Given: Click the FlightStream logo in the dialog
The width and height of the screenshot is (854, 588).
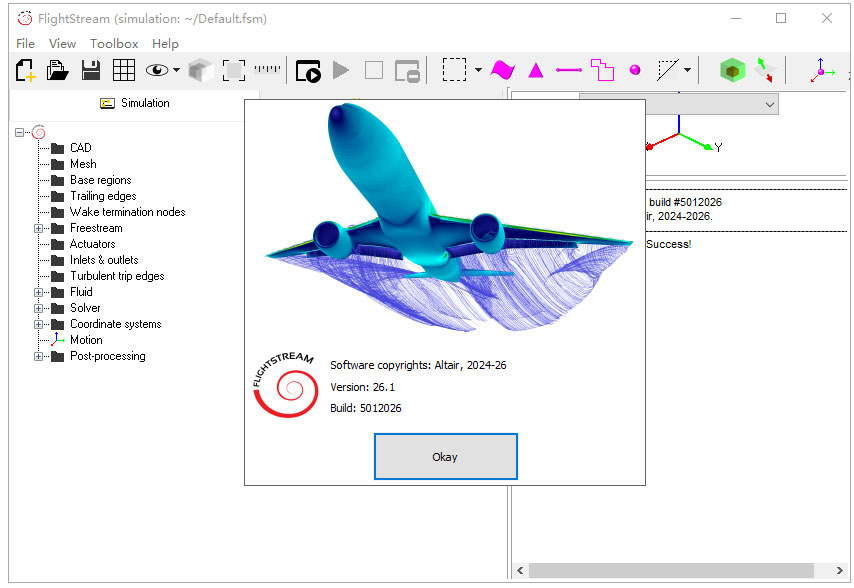Looking at the screenshot, I should 285,385.
